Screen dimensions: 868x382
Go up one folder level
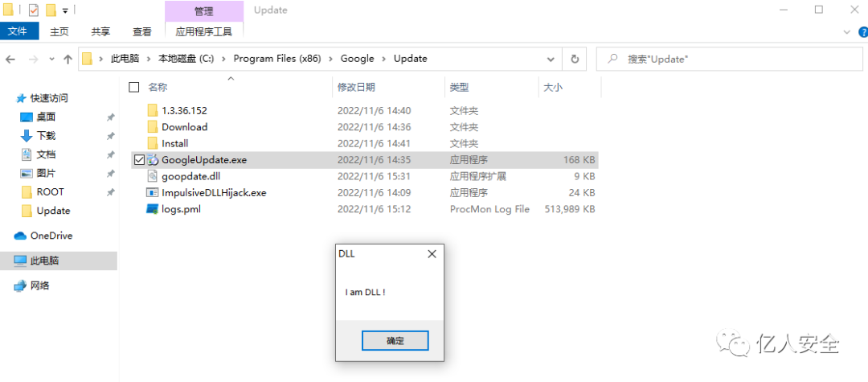(68, 59)
